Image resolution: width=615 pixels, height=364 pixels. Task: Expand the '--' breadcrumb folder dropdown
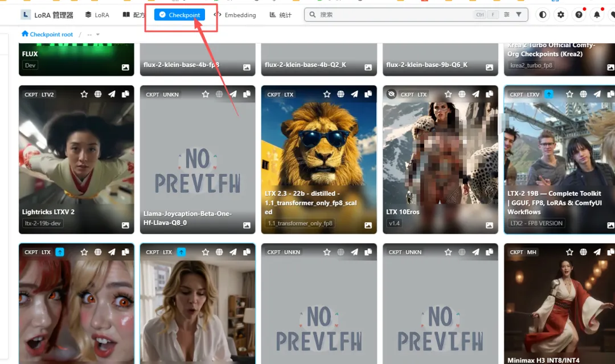pyautogui.click(x=93, y=35)
